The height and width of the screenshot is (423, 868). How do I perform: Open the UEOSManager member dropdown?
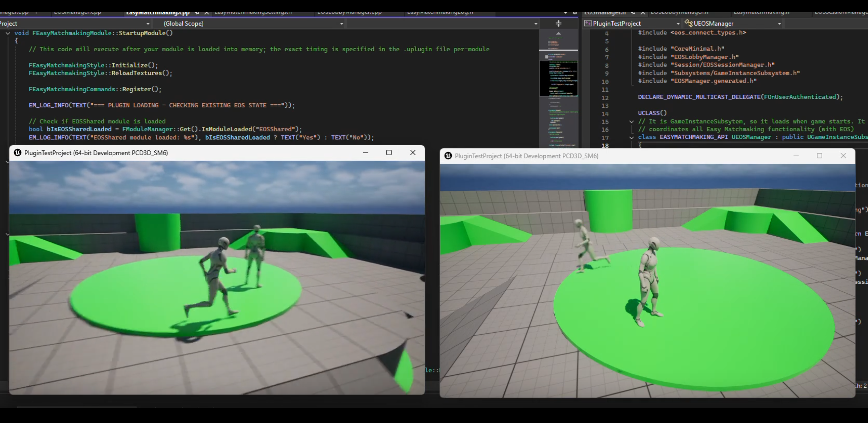(x=779, y=23)
